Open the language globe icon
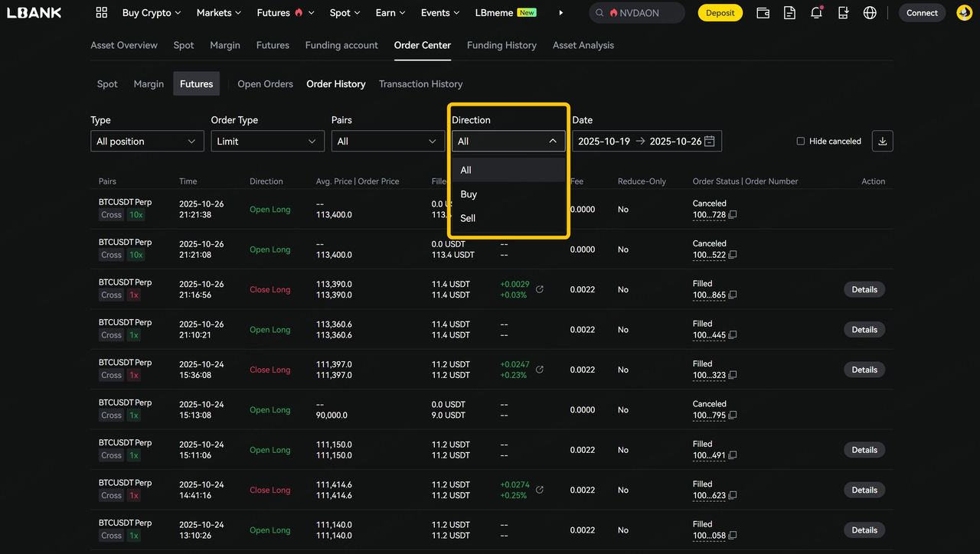 point(870,13)
